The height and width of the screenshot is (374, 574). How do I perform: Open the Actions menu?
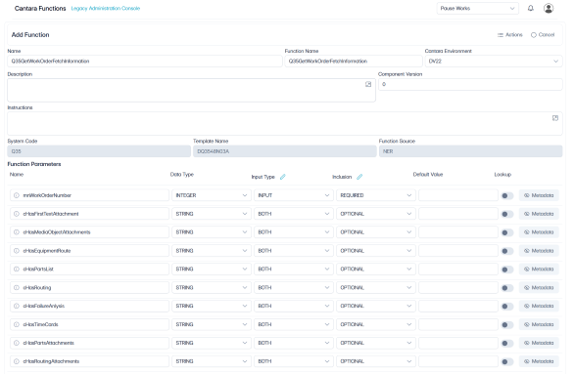coord(510,35)
